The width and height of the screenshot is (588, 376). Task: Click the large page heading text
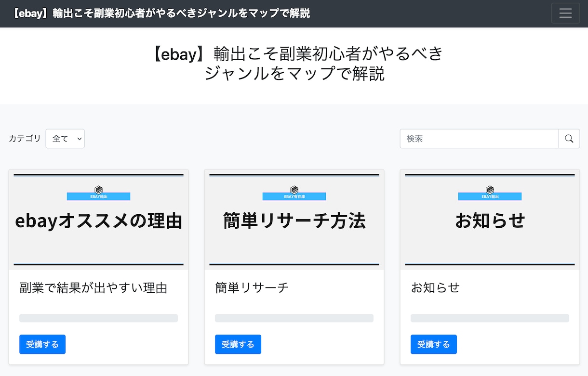[294, 63]
